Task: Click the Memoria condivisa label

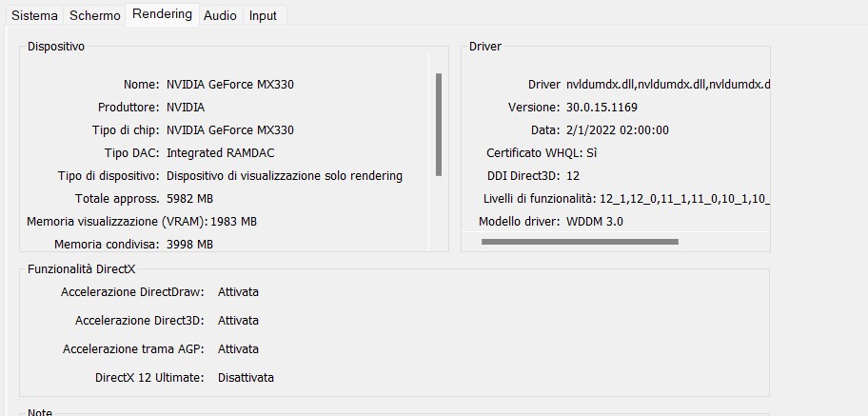Action: 107,245
